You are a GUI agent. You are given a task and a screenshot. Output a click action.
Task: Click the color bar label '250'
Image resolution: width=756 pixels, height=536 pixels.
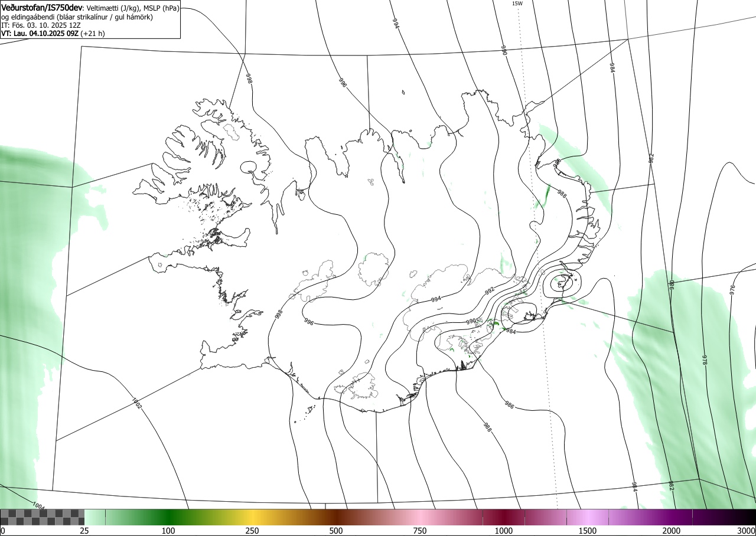(x=252, y=531)
